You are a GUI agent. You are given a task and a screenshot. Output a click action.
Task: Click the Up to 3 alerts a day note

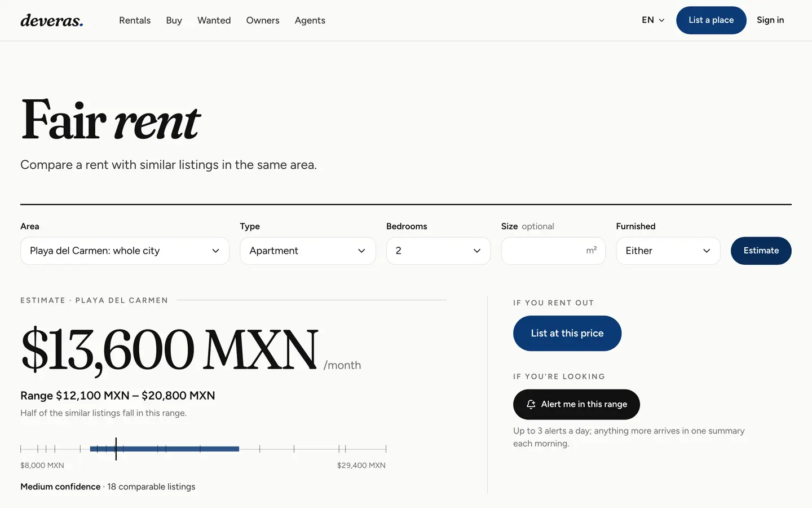(x=629, y=437)
